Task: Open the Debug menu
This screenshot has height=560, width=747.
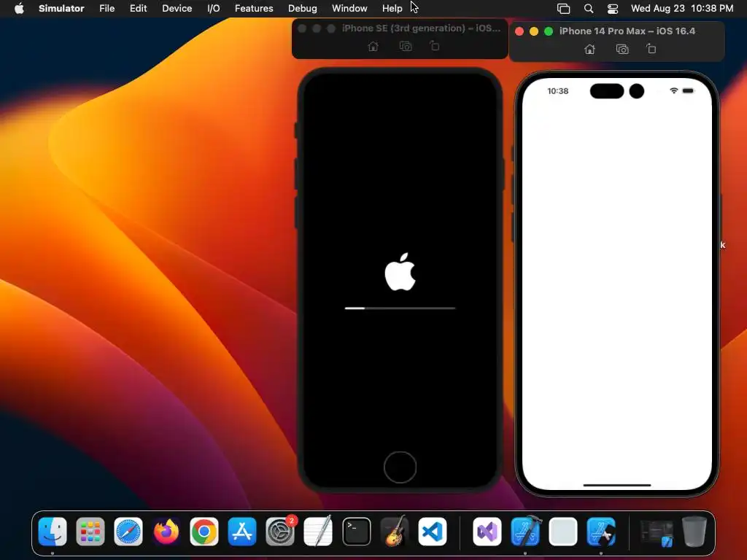Action: (303, 8)
